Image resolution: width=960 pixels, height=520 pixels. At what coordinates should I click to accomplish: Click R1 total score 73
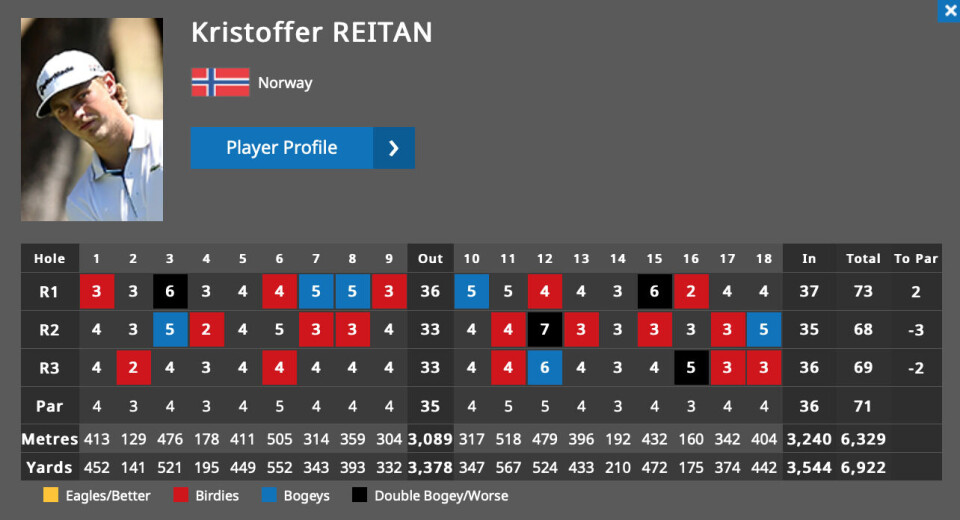863,292
